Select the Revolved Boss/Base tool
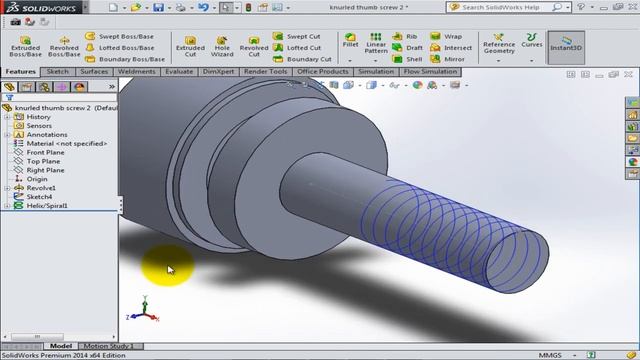The height and width of the screenshot is (360, 640). 64,47
